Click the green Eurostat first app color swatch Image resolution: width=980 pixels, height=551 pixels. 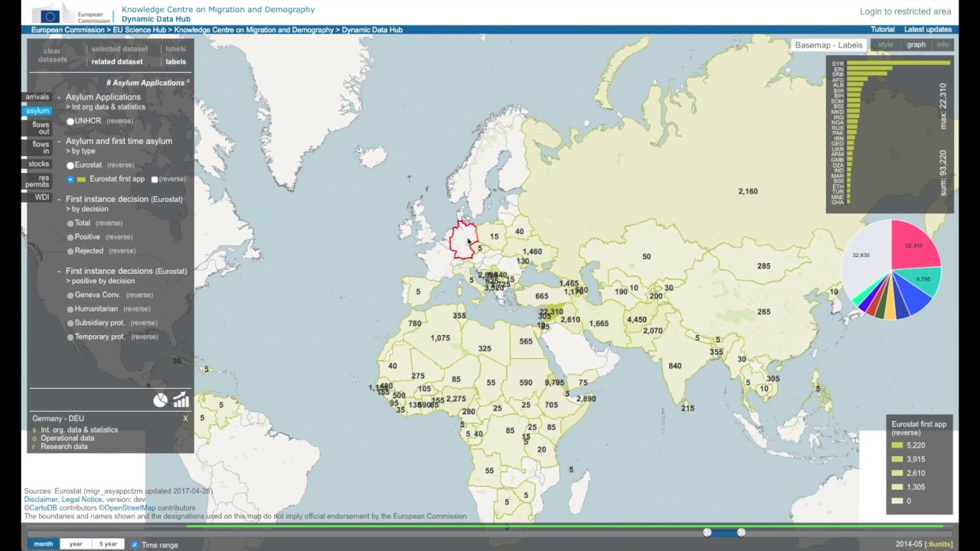(x=81, y=179)
